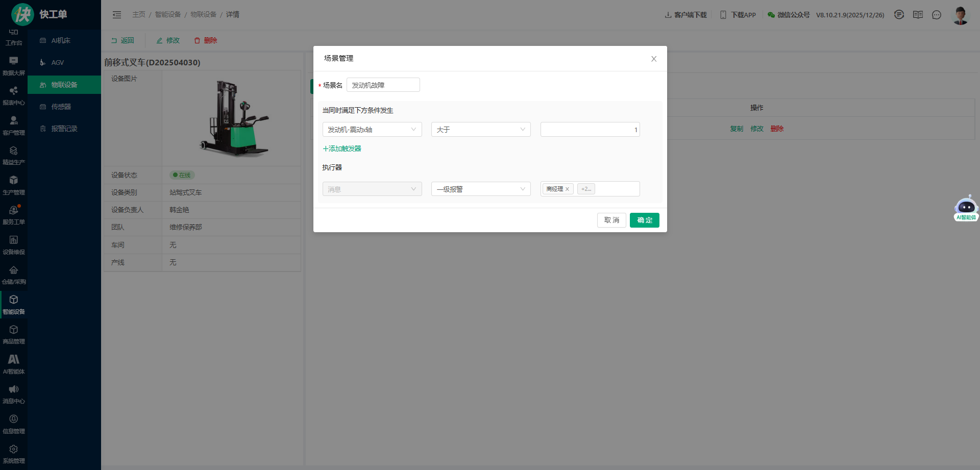Open the 一级报警 alarm level dropdown
The height and width of the screenshot is (470, 980).
(480, 189)
